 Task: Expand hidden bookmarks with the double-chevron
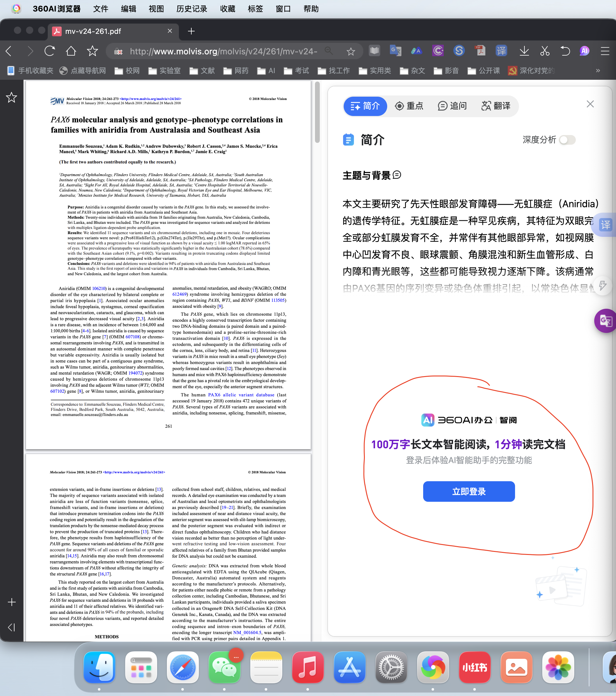click(x=598, y=70)
